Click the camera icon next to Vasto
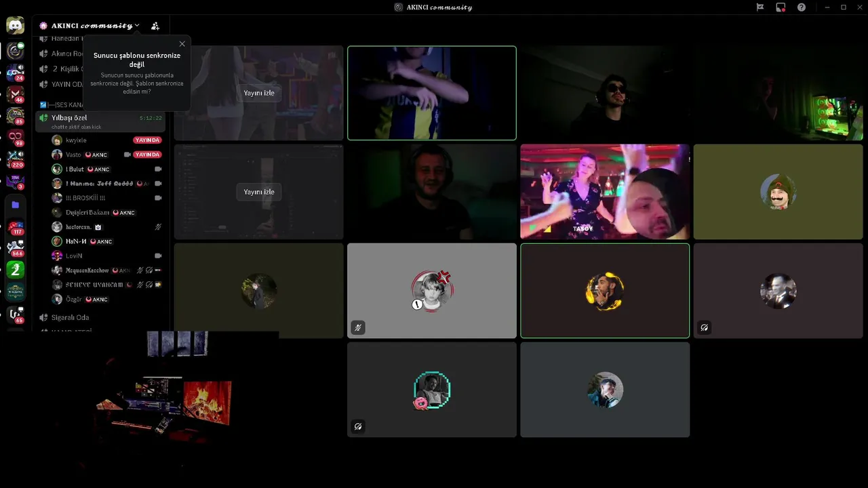 [x=127, y=155]
